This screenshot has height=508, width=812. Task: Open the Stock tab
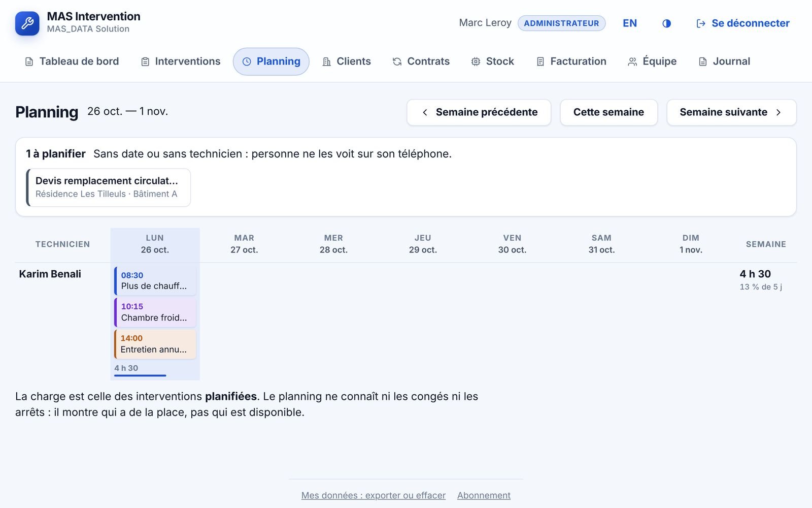pyautogui.click(x=492, y=61)
